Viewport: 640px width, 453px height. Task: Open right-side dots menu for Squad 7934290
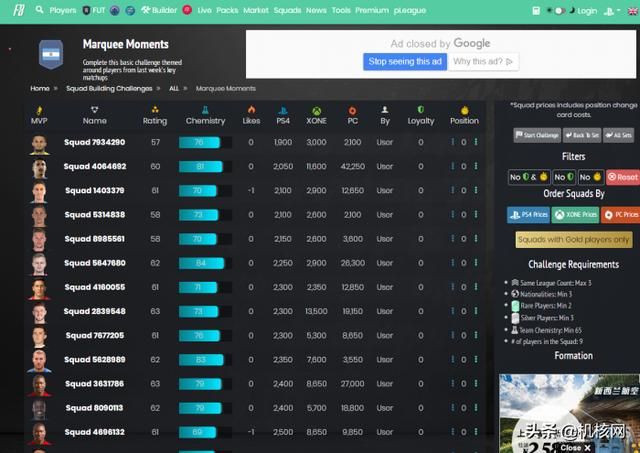click(x=476, y=142)
